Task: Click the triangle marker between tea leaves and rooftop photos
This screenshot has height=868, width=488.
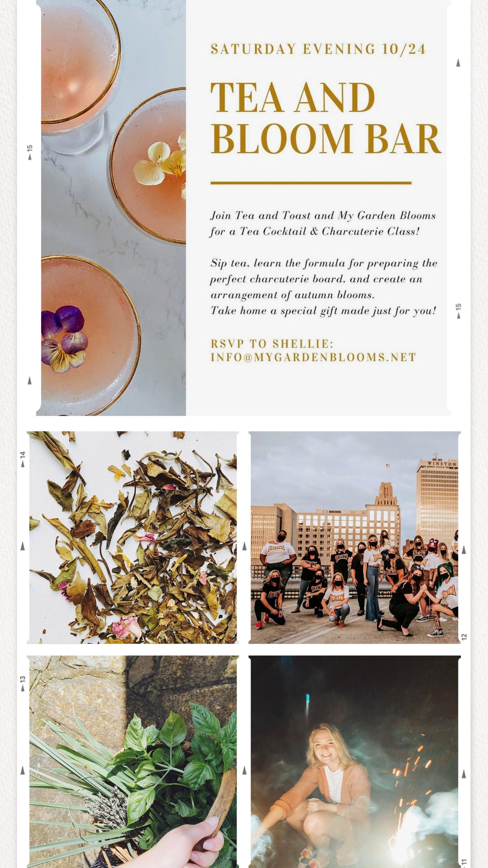Action: pyautogui.click(x=245, y=546)
